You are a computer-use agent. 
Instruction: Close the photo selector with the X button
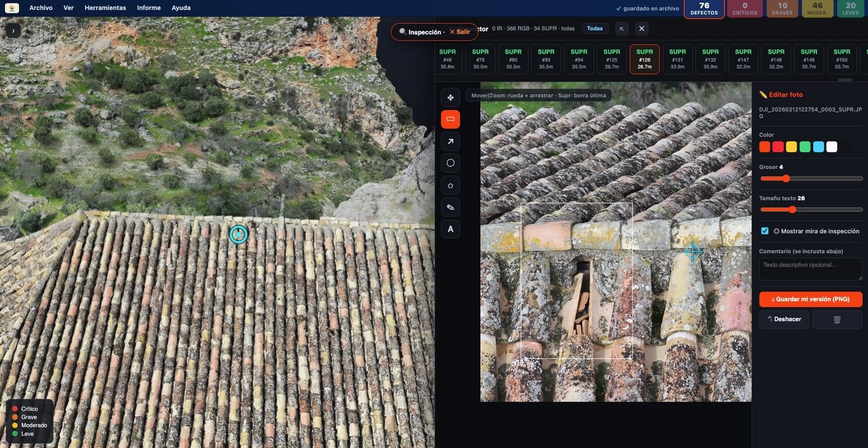(x=642, y=29)
